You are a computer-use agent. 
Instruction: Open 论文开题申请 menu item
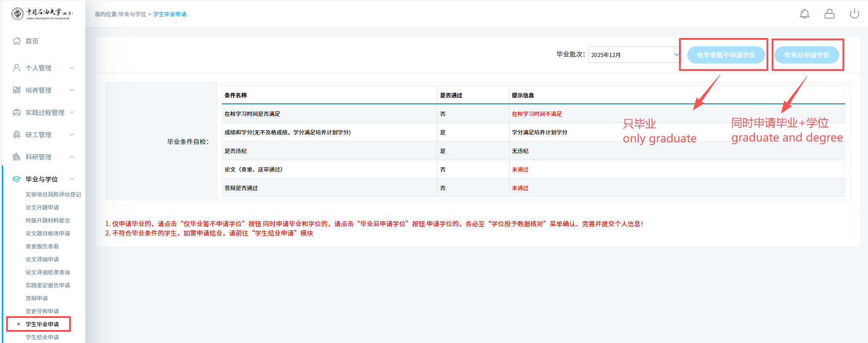coord(42,208)
